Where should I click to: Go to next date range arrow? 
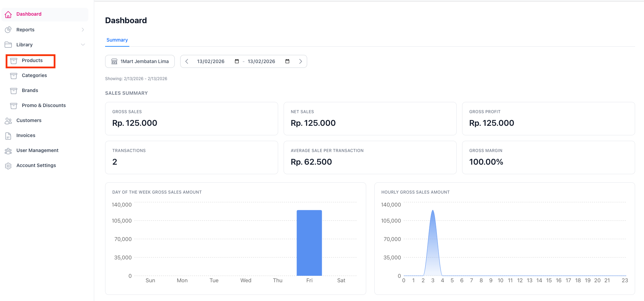300,61
